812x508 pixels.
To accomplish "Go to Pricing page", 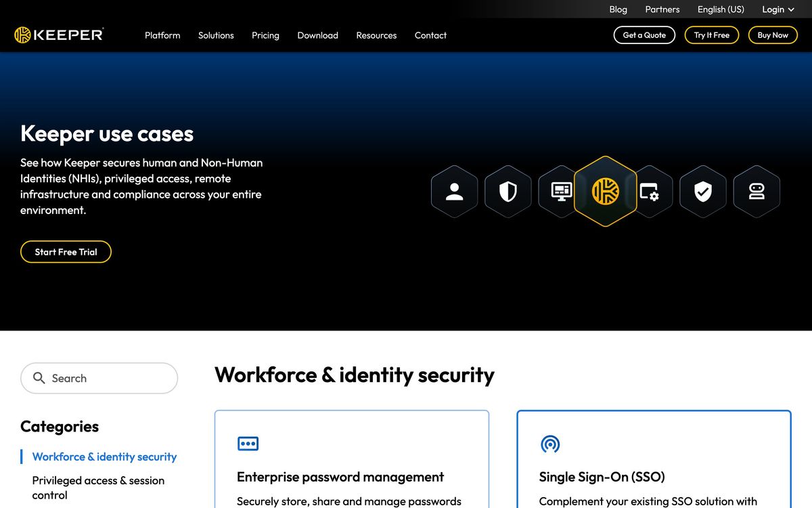I will pyautogui.click(x=265, y=35).
